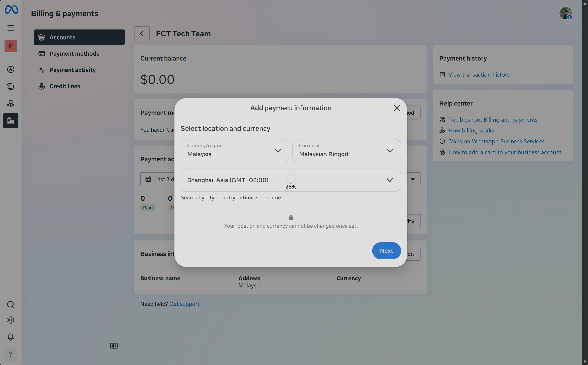Open How billing works link
Image resolution: width=588 pixels, height=365 pixels.
[x=471, y=130]
